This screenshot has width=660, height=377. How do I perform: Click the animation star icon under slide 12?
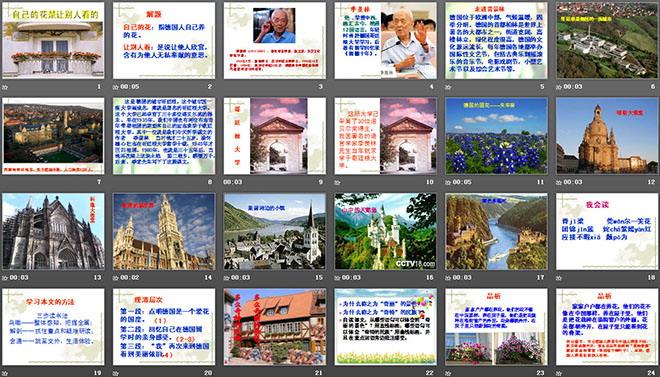click(559, 183)
